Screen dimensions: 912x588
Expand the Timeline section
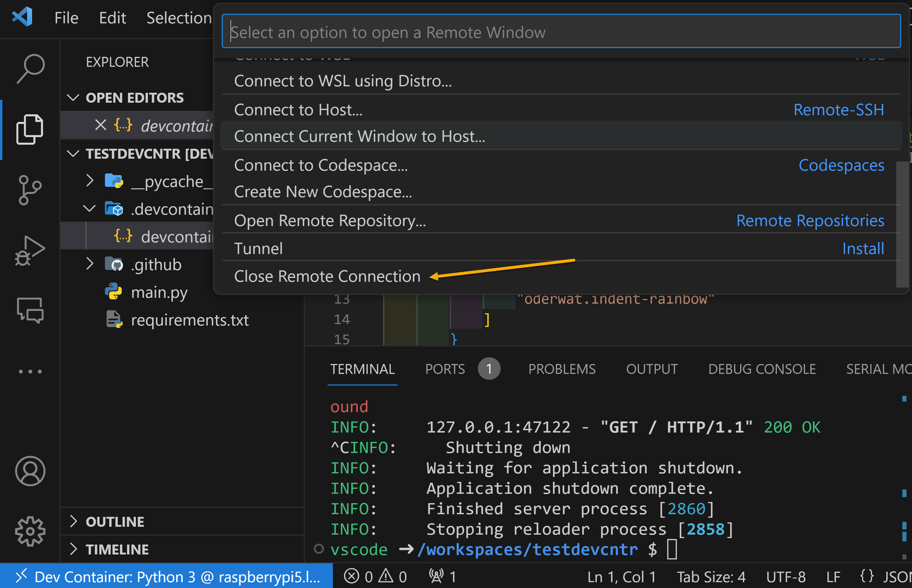tap(73, 549)
